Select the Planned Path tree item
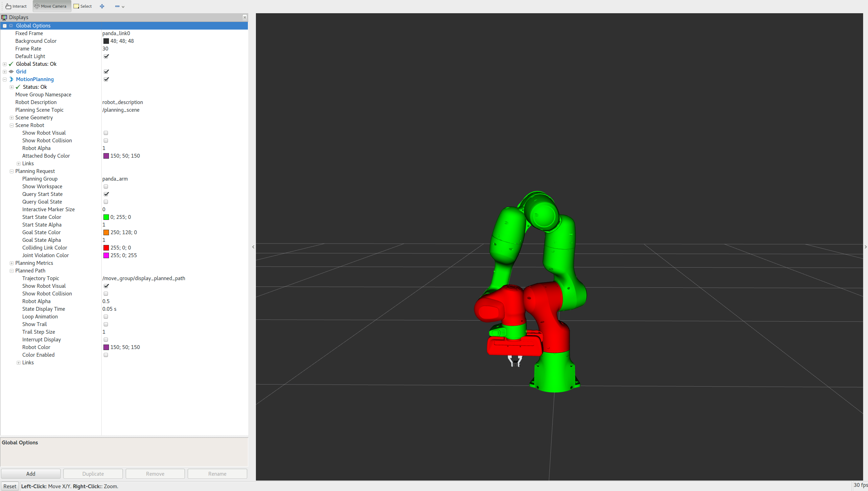868x491 pixels. [30, 271]
